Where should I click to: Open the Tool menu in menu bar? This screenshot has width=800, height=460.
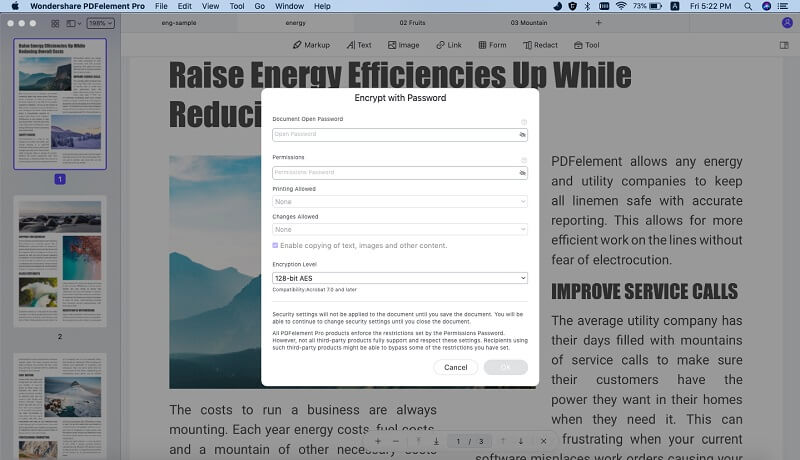tap(237, 6)
